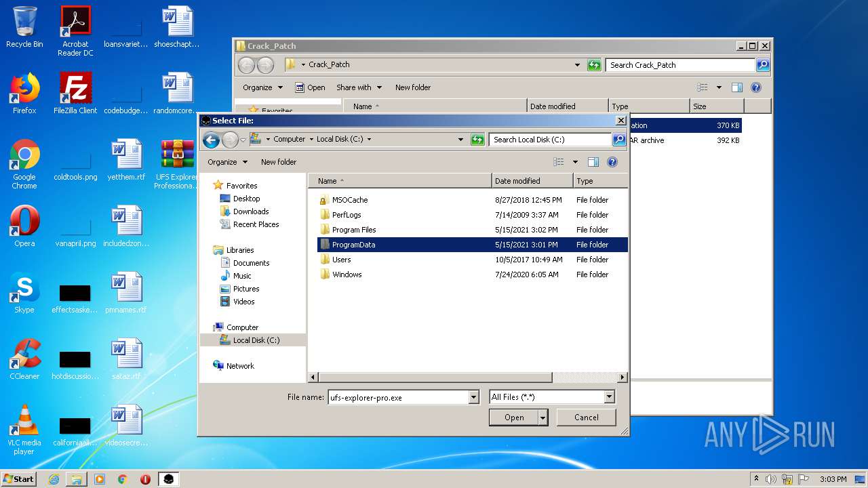This screenshot has height=488, width=868.
Task: Click the Back arrow in Select File dialog
Action: pos(211,140)
